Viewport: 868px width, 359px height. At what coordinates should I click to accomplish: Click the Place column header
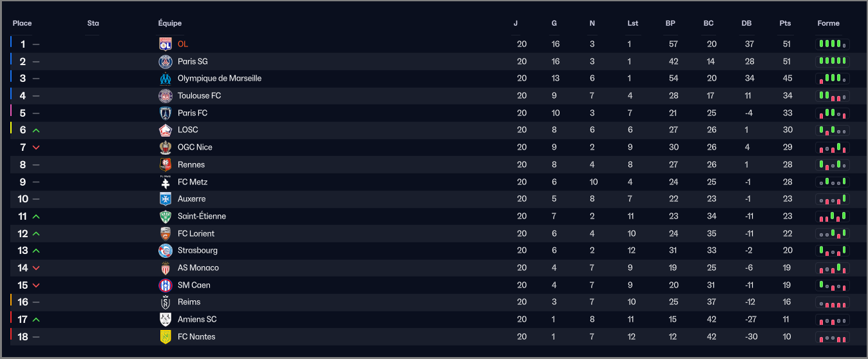point(23,23)
